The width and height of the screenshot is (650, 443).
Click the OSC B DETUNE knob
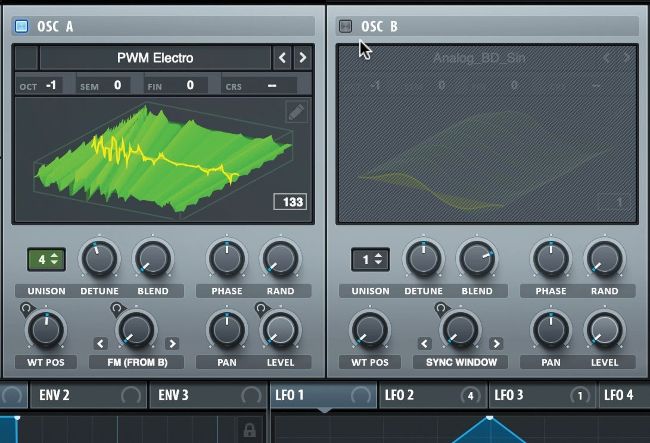point(423,259)
